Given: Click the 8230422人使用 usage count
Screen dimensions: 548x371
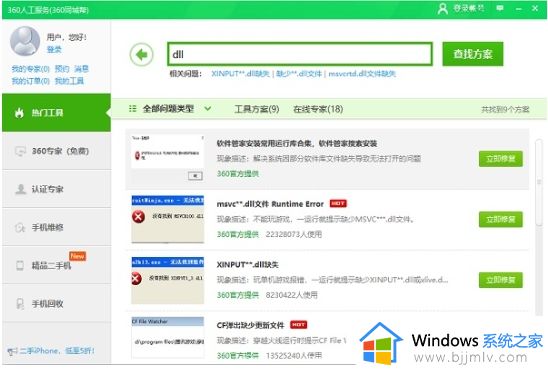Looking at the screenshot, I should [x=291, y=295].
